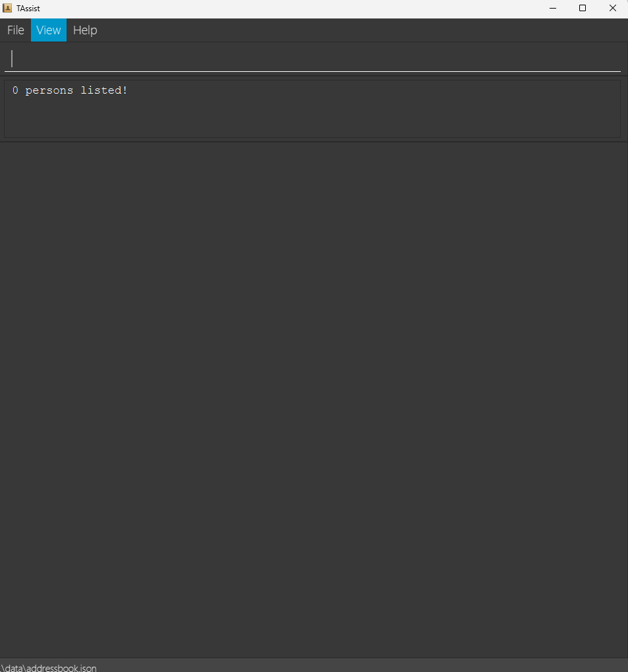Open the highlighted View menu

pos(48,30)
